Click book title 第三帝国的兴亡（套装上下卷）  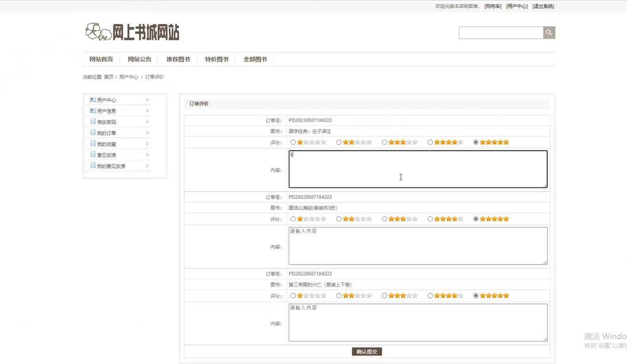coord(320,285)
